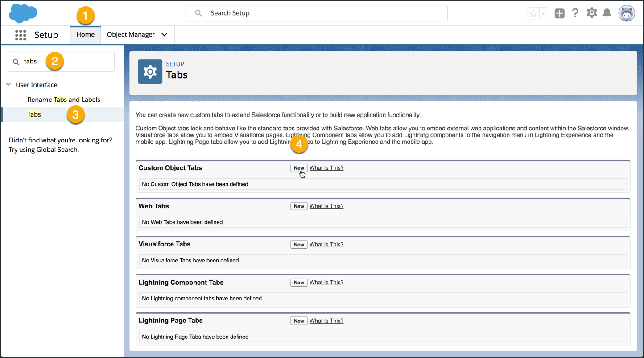Click 'No Custom Object Tabs have been defined'

pos(195,184)
